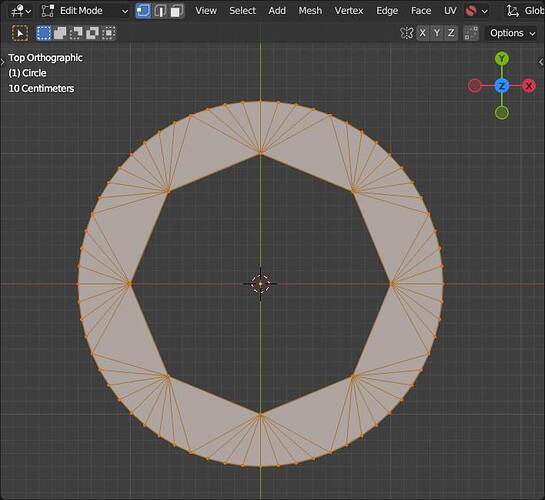Choose the set new selection mode
This screenshot has width=545, height=500.
pyautogui.click(x=43, y=33)
